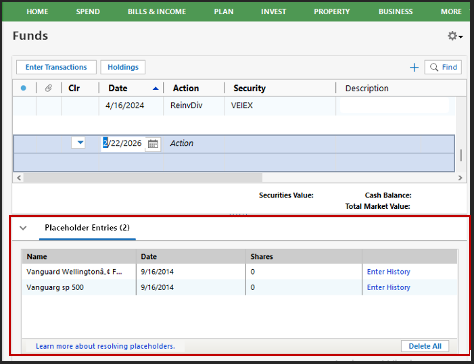Open the INVEST menu

pyautogui.click(x=273, y=11)
